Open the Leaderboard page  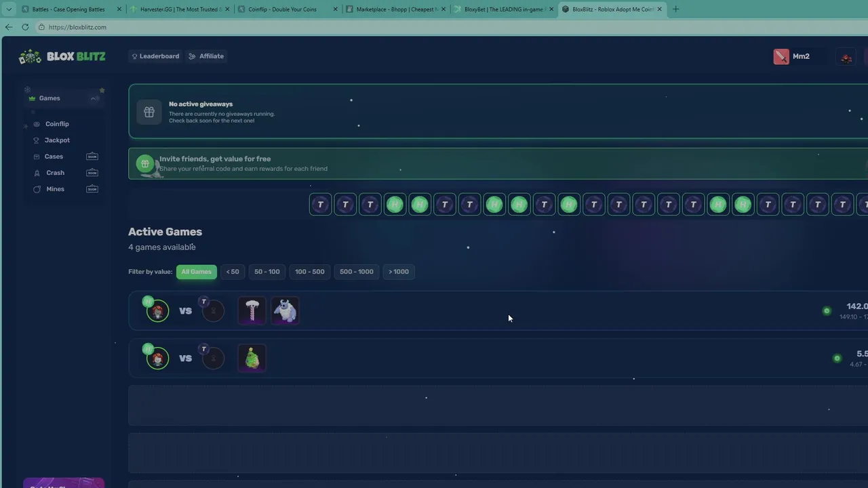click(155, 56)
